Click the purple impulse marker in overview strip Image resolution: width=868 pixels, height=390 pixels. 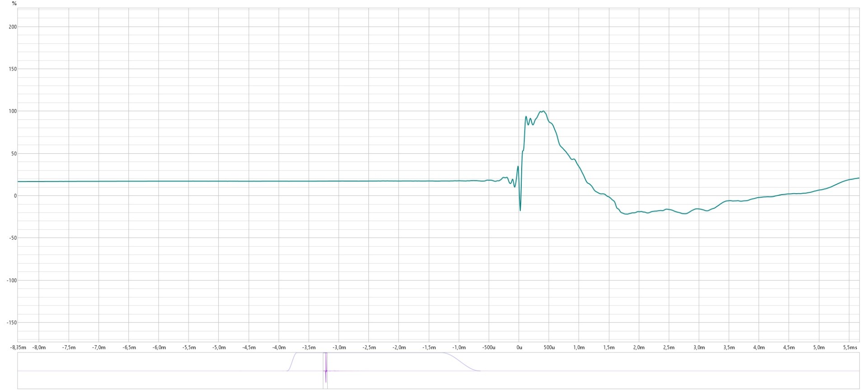click(325, 371)
